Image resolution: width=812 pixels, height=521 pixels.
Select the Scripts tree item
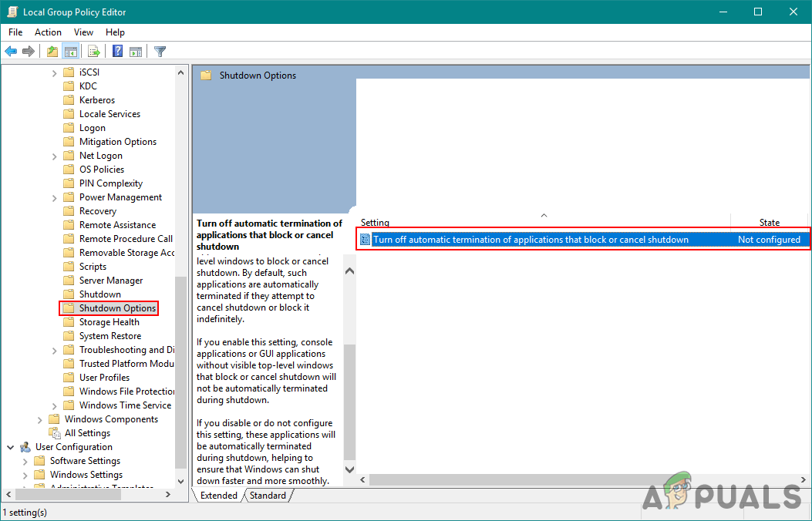(x=93, y=267)
